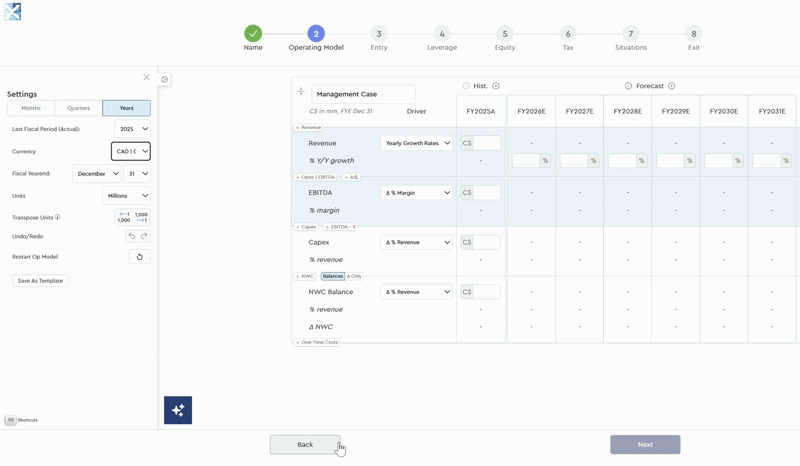Click the Restart Op Model icon

point(139,257)
